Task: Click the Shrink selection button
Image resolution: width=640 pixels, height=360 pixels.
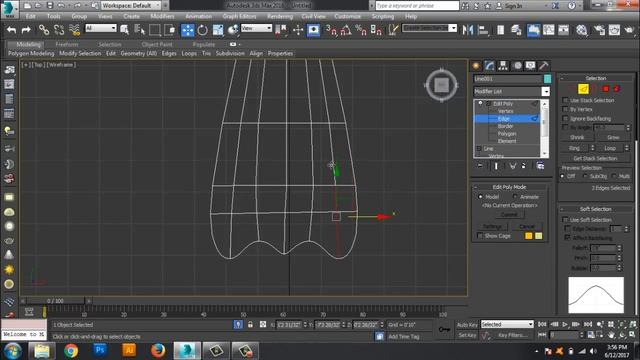Action: (x=577, y=138)
